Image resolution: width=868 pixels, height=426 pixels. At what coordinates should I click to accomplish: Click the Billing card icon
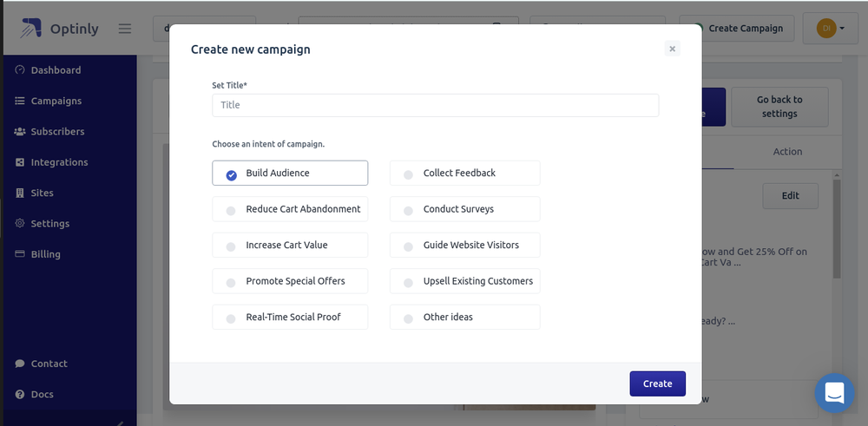click(20, 254)
